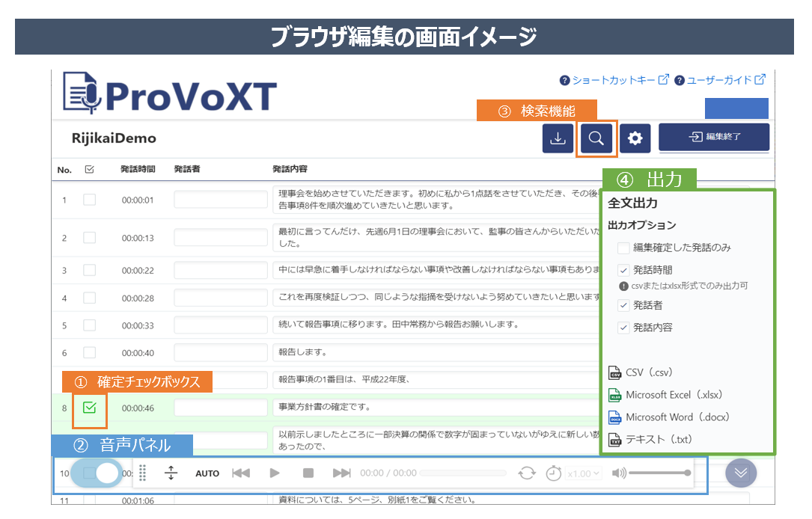The height and width of the screenshot is (519, 812).
Task: Toggle the 発話内容 output option
Action: pos(623,328)
